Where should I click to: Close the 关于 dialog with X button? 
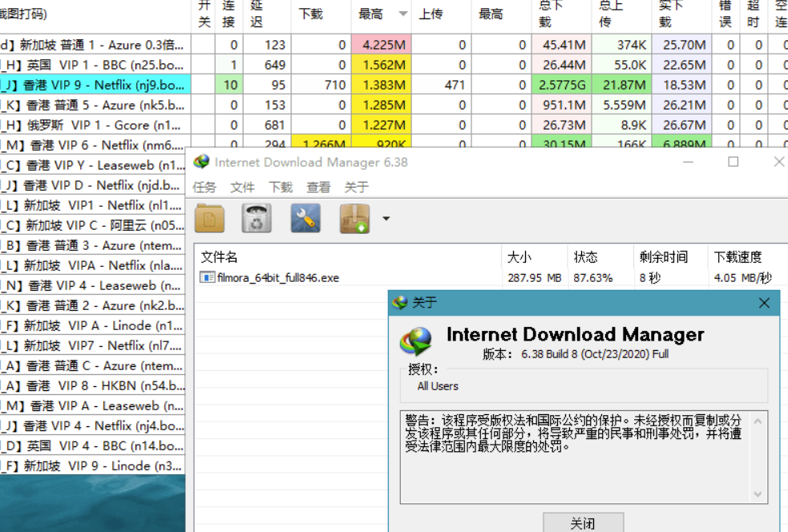765,303
